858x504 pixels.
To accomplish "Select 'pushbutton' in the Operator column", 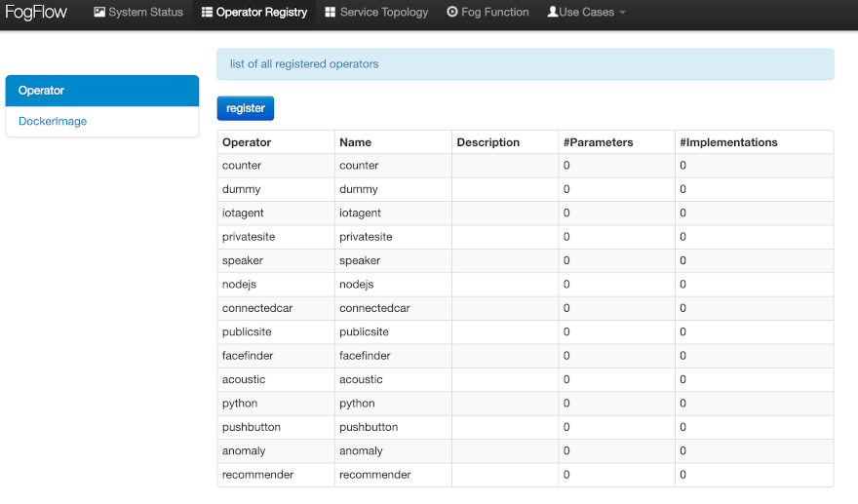I will pos(252,427).
